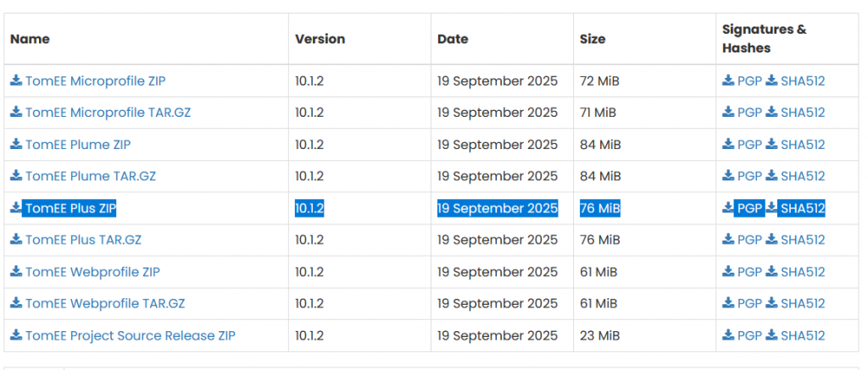868x370 pixels.
Task: Click download icon beside TomEE Webprofile TAR.GZ
Action: tap(16, 303)
